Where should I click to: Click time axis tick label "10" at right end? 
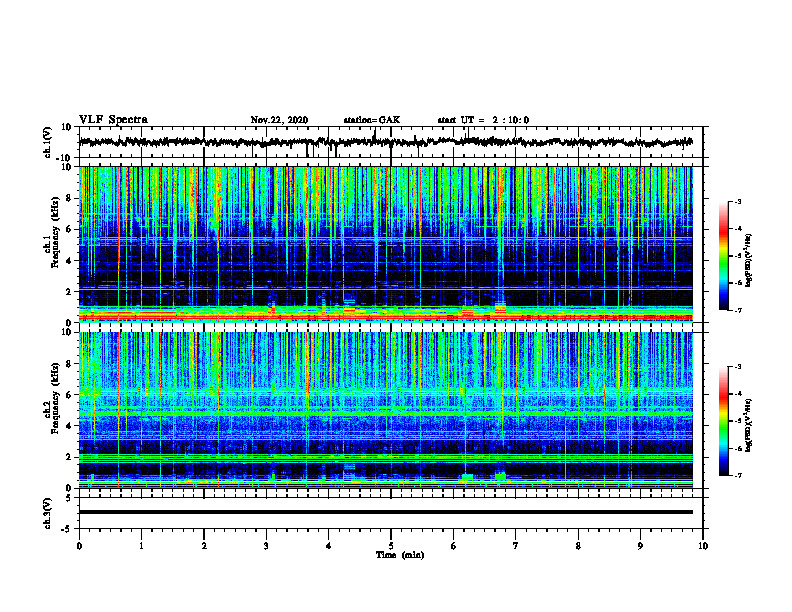(703, 546)
